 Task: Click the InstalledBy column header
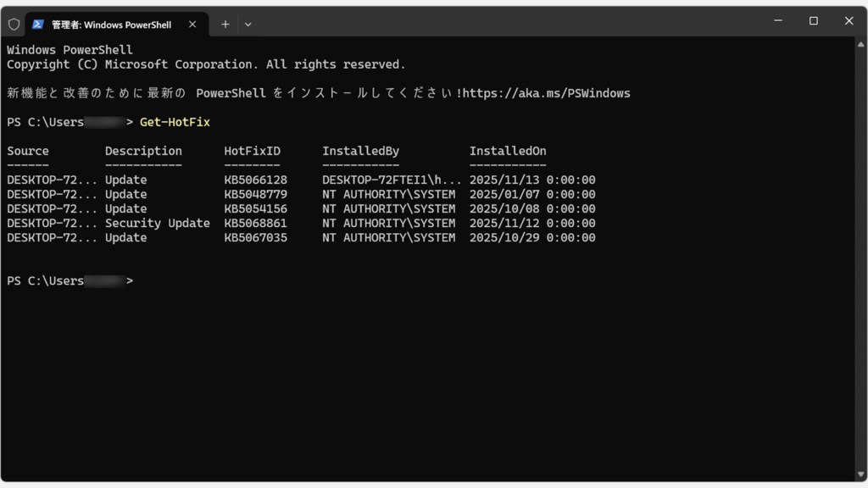click(360, 151)
